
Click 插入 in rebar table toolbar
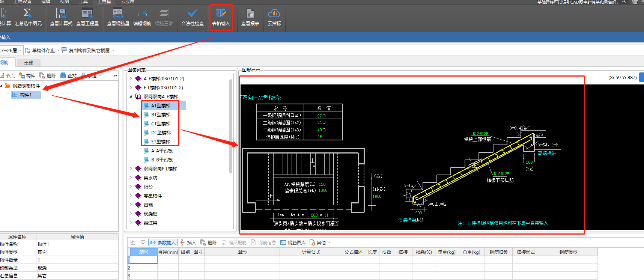click(188, 242)
